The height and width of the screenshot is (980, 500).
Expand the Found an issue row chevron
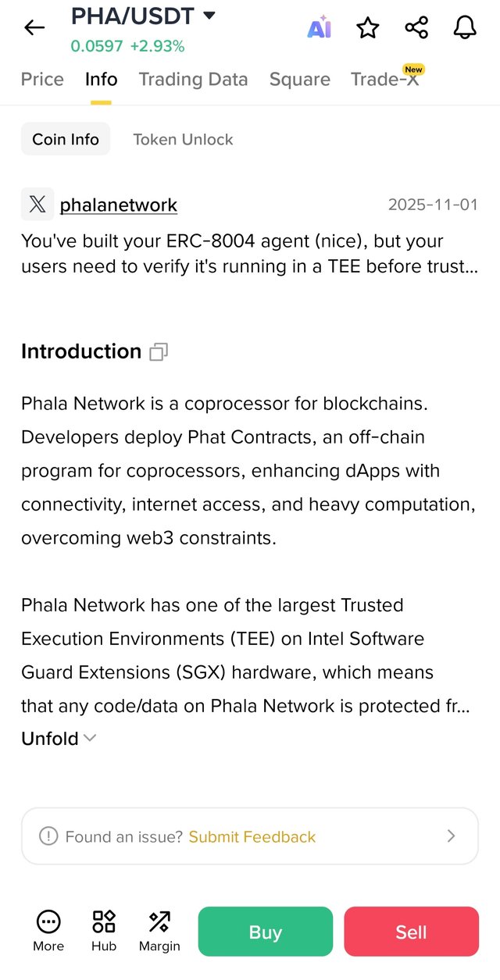(451, 836)
